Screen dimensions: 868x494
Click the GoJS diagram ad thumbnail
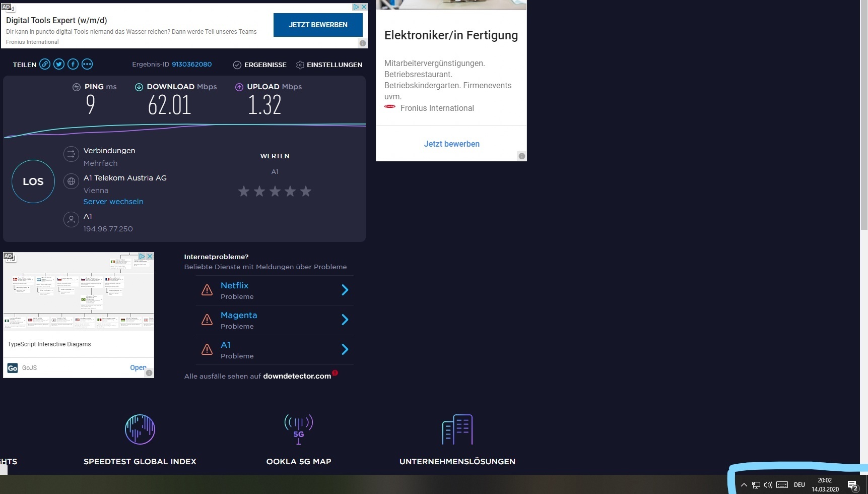coord(79,292)
